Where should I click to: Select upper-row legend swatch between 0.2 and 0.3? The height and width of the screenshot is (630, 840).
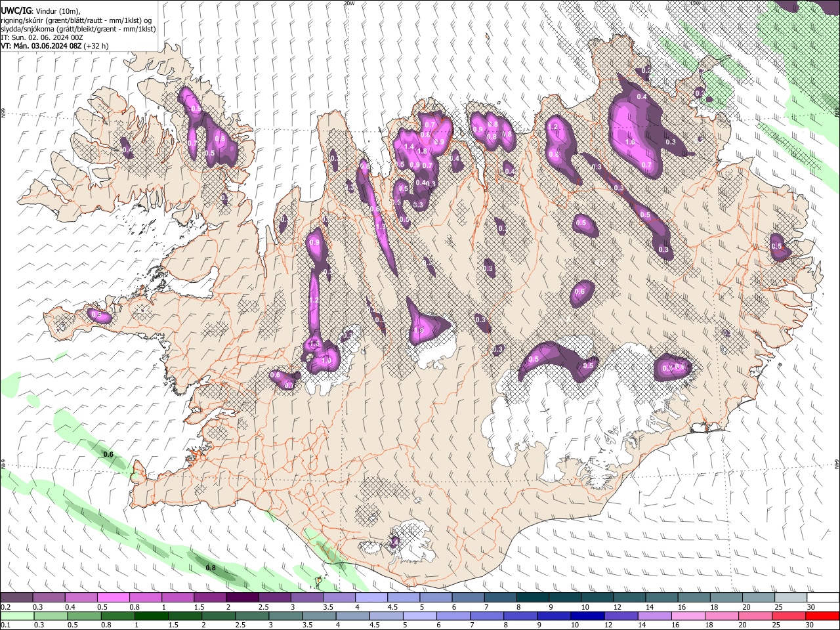16,598
